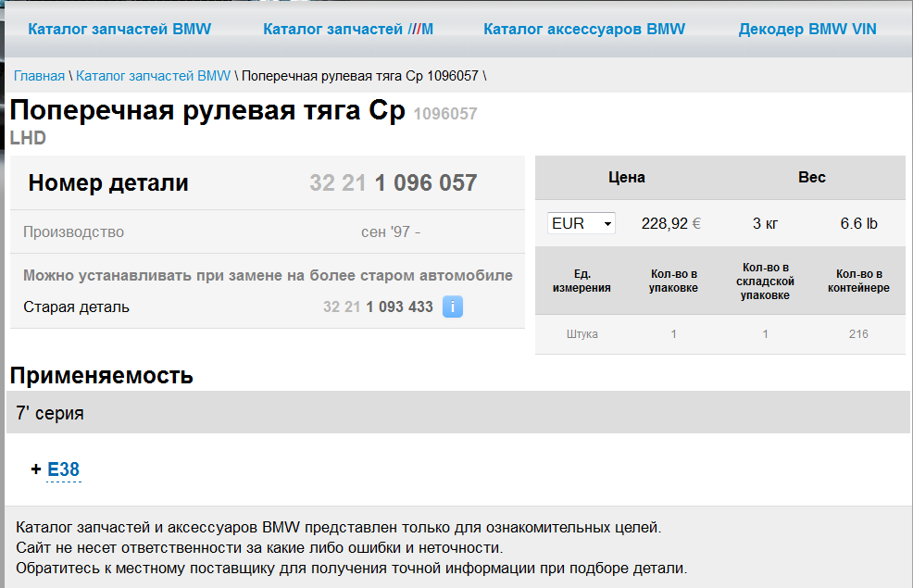913x588 pixels.
Task: Go to Главная breadcrumb link
Action: tap(39, 76)
